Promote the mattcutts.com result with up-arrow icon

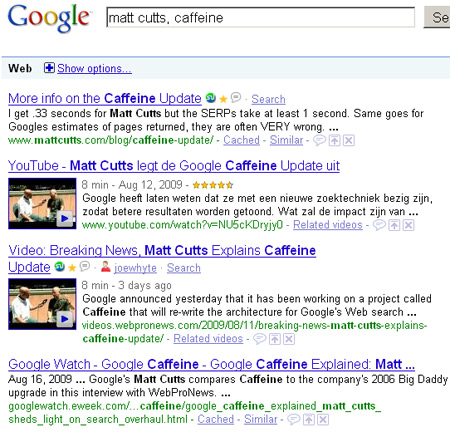tap(334, 140)
